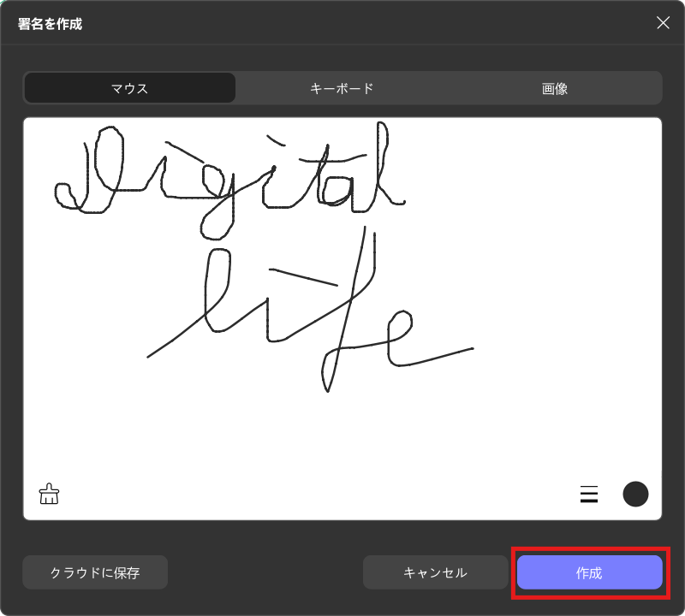
Task: Switch to the キーボード tab
Action: click(x=342, y=88)
